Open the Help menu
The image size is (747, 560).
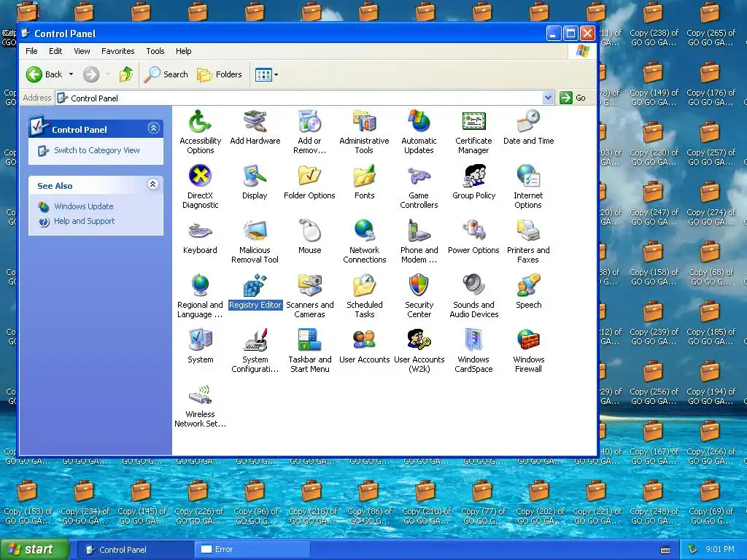click(183, 51)
